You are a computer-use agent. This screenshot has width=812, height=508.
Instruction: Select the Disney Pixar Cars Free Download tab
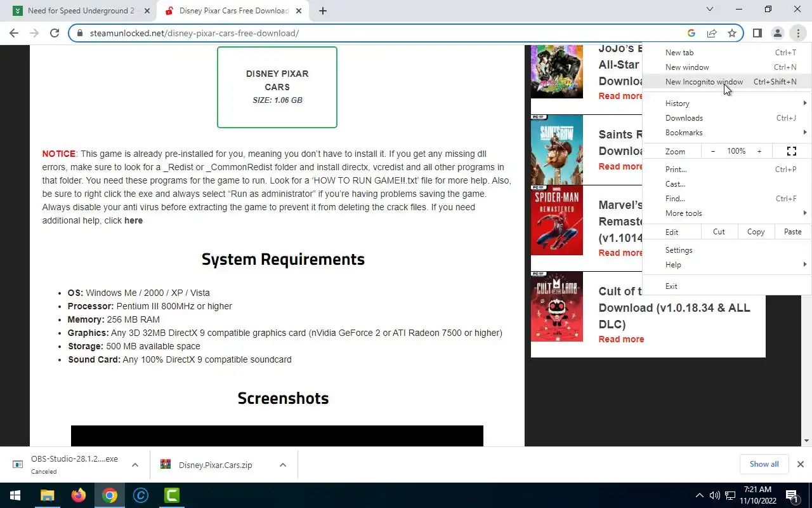[232, 11]
